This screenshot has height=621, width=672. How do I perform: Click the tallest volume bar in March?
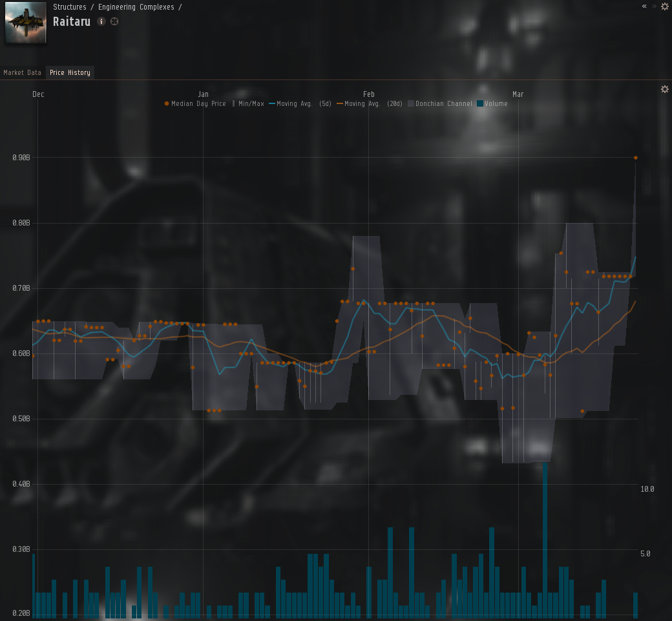pyautogui.click(x=545, y=540)
